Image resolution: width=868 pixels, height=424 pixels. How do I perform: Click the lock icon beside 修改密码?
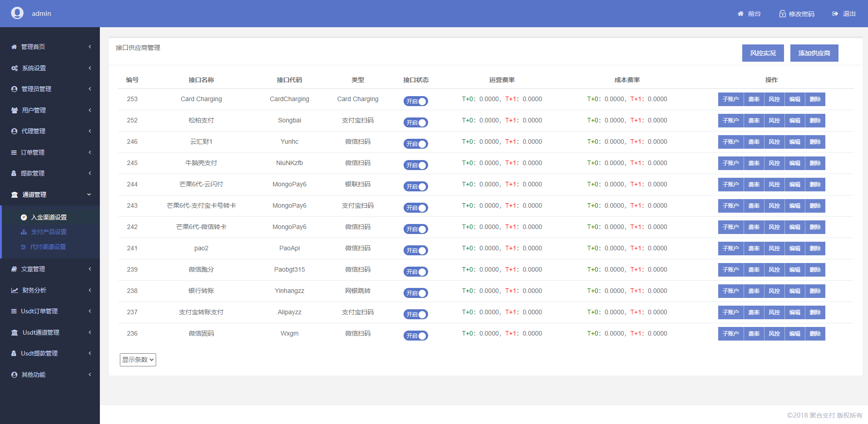(x=782, y=14)
